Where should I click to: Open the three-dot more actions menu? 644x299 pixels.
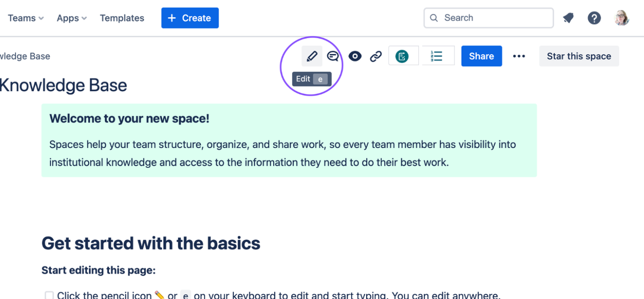point(519,56)
